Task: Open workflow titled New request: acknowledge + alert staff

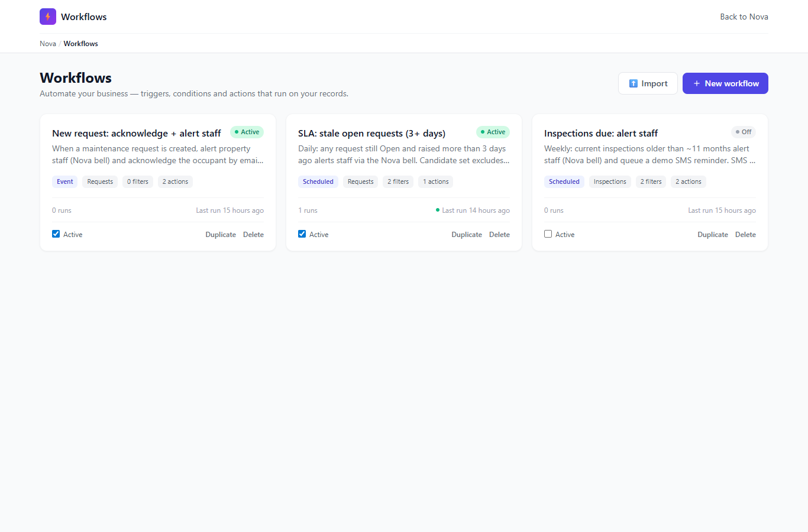Action: tap(137, 134)
